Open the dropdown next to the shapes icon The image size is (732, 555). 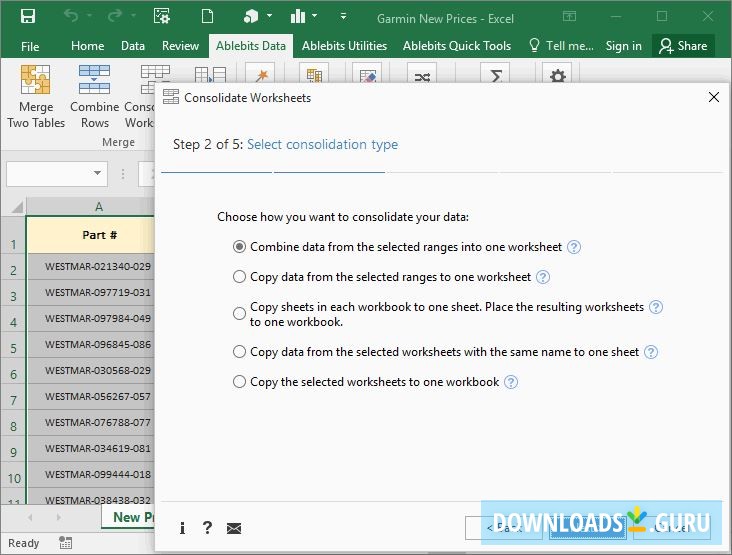click(269, 16)
